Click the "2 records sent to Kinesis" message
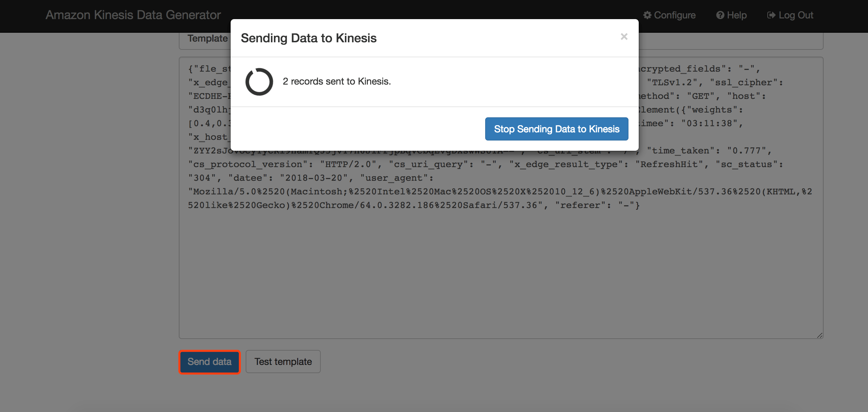868x412 pixels. 336,82
